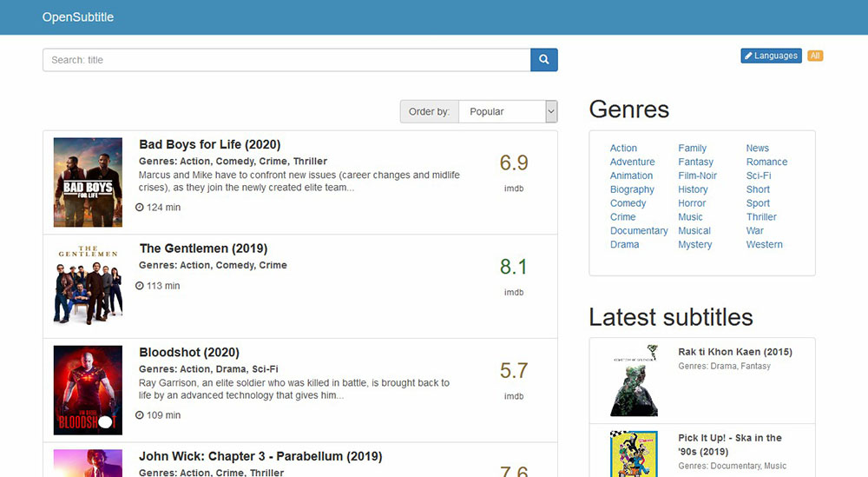This screenshot has height=477, width=868.
Task: Click the Bloodshot poster image
Action: coord(88,390)
